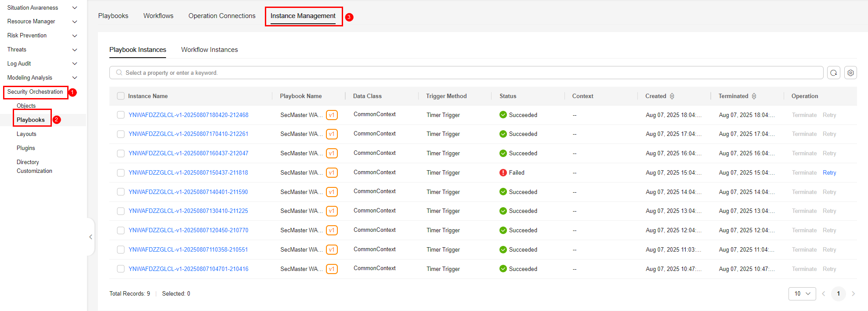Check the box for instance ending 212468

121,115
